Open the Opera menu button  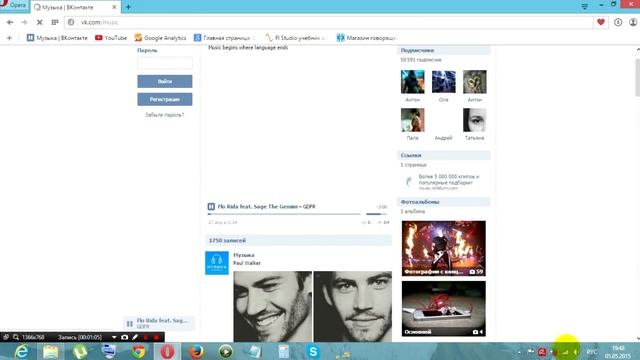[x=13, y=5]
